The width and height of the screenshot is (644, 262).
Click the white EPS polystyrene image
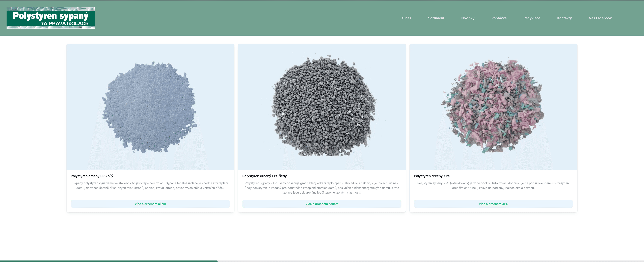click(x=150, y=107)
